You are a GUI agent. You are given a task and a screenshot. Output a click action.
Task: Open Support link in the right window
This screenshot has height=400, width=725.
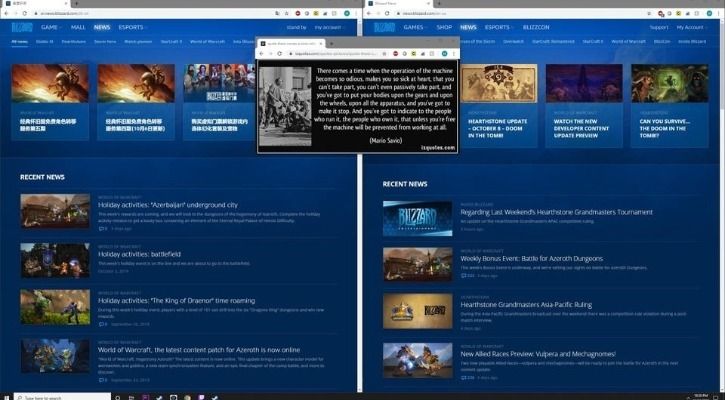[659, 27]
